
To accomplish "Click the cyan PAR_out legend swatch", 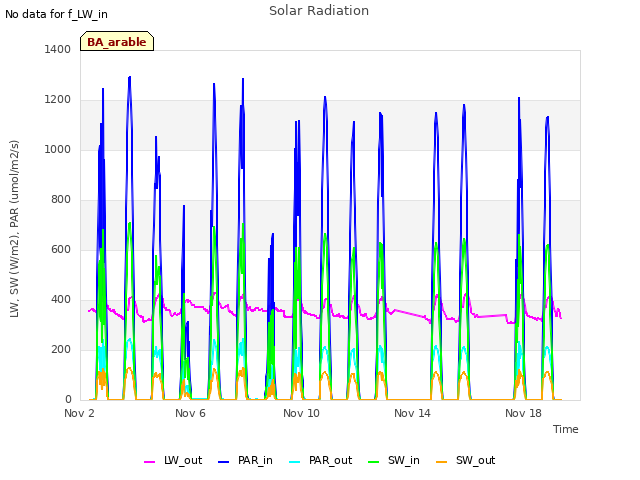I will pyautogui.click(x=295, y=462).
